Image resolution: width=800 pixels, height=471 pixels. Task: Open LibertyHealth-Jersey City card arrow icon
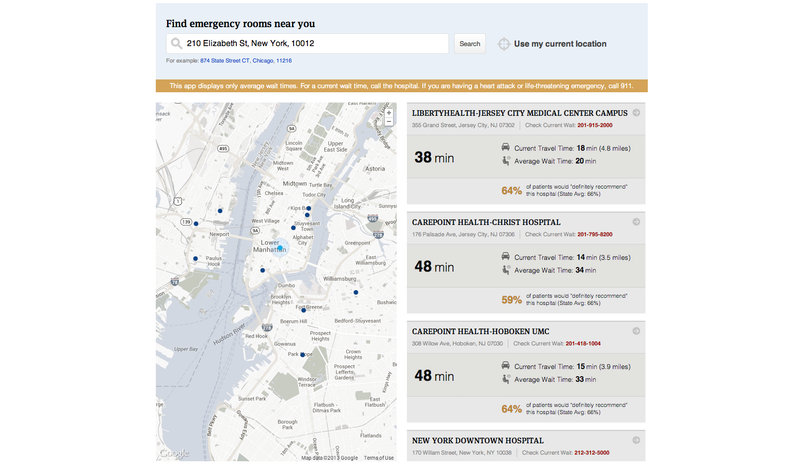(x=636, y=113)
